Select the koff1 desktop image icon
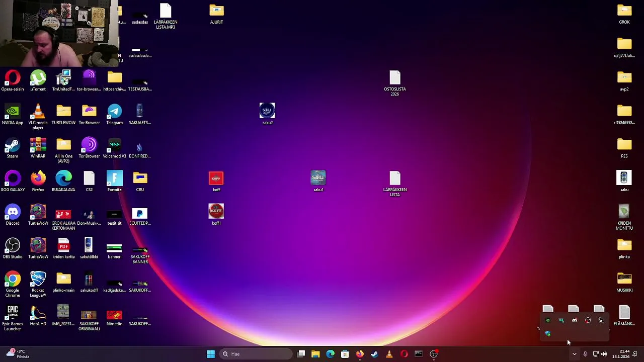This screenshot has width=644, height=362. pyautogui.click(x=216, y=215)
